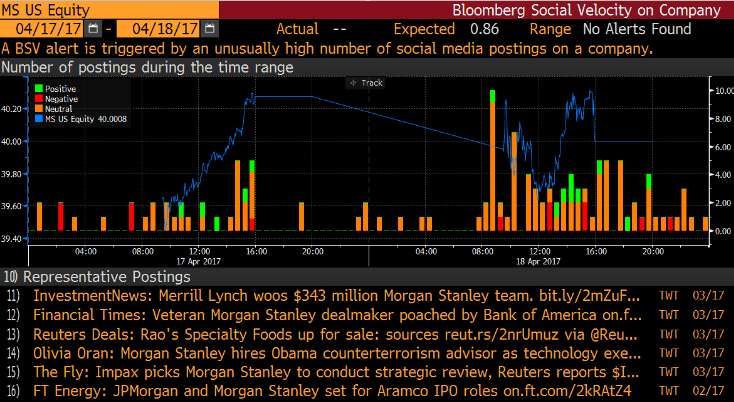Click the start date field 04/17/17
The width and height of the screenshot is (734, 402).
[x=42, y=29]
